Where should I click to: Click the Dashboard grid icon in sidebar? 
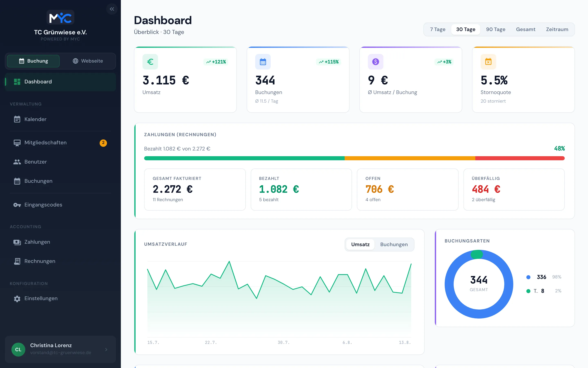pos(17,82)
